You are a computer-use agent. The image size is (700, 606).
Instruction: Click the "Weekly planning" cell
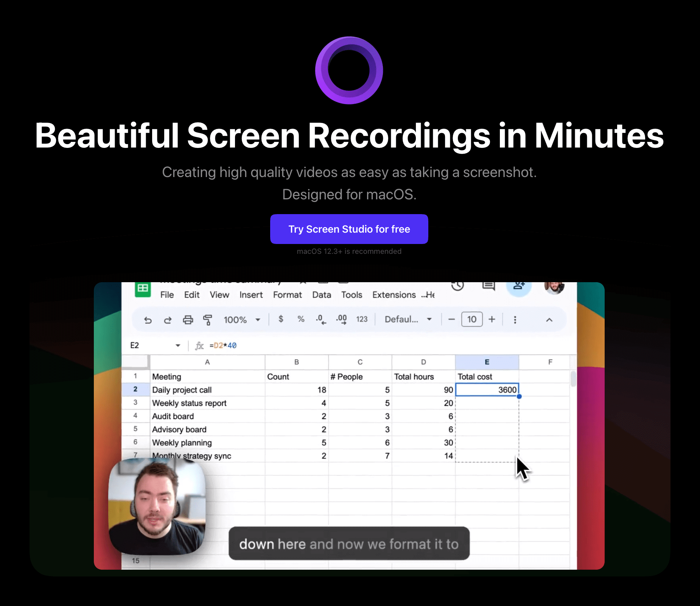207,443
